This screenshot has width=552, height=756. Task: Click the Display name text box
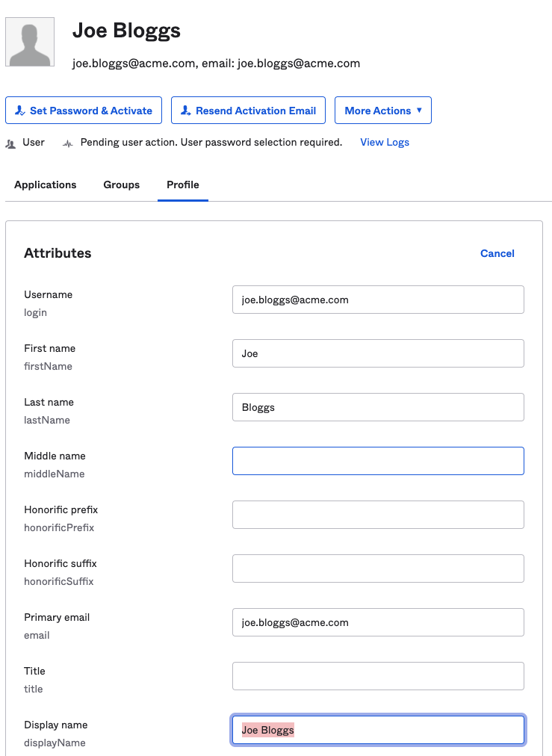point(378,730)
